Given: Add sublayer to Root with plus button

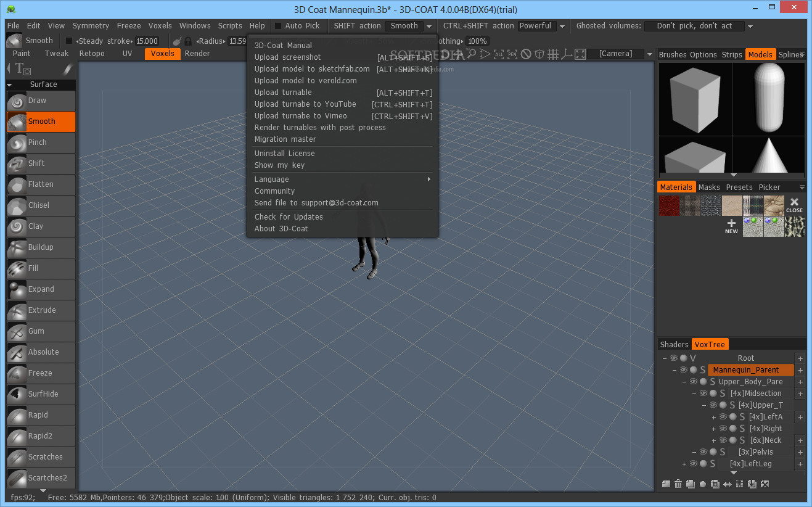Looking at the screenshot, I should pos(800,358).
